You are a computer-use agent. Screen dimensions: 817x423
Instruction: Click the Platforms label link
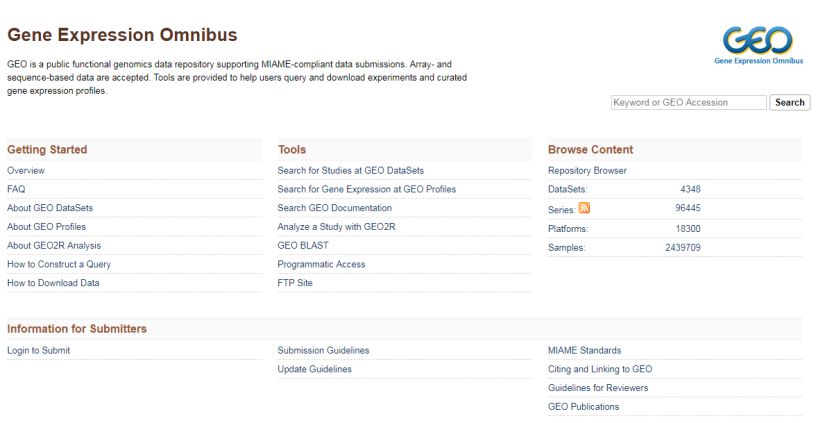568,229
